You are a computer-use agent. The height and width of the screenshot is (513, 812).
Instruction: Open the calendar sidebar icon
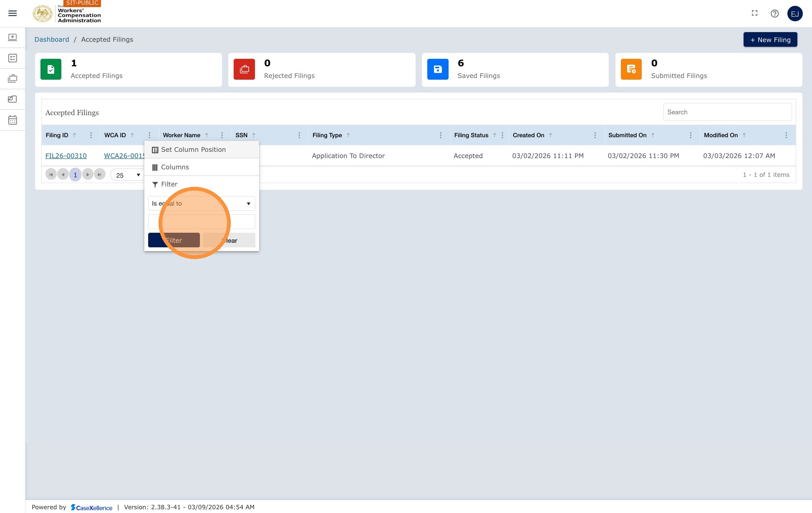point(13,120)
